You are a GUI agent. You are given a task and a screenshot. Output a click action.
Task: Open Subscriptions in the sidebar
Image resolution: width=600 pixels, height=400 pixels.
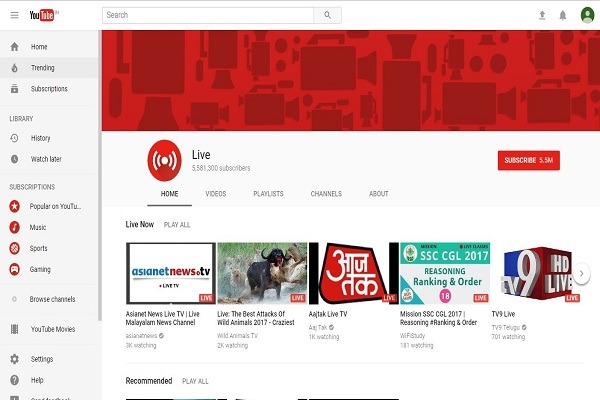pyautogui.click(x=49, y=89)
